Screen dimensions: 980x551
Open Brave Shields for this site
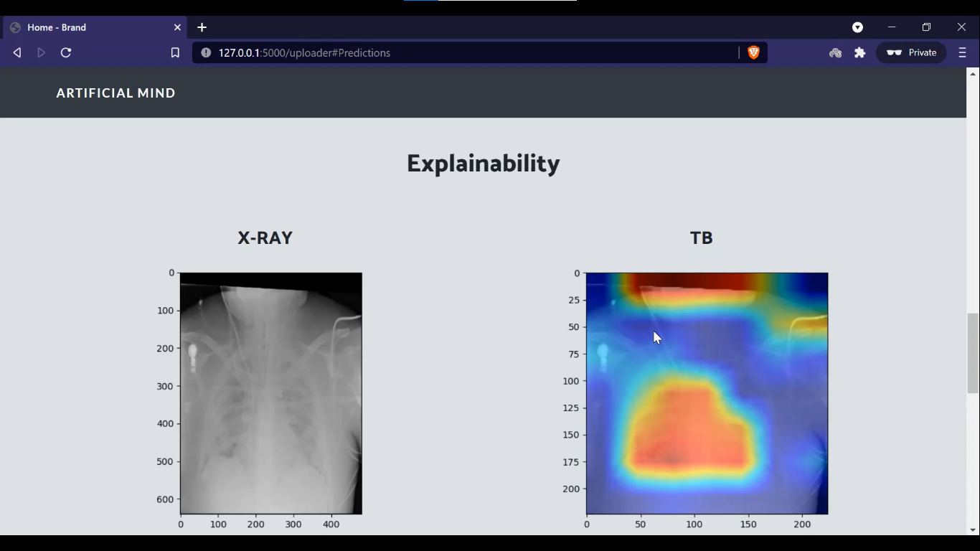(x=754, y=52)
